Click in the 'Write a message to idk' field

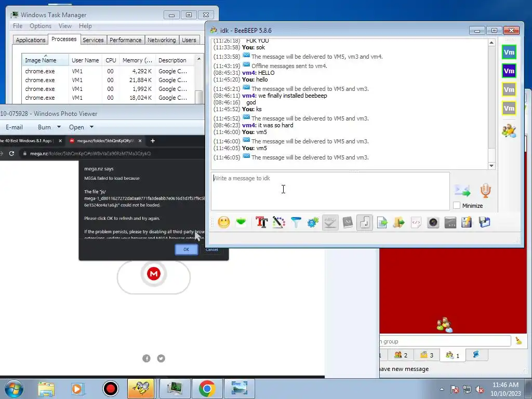330,191
